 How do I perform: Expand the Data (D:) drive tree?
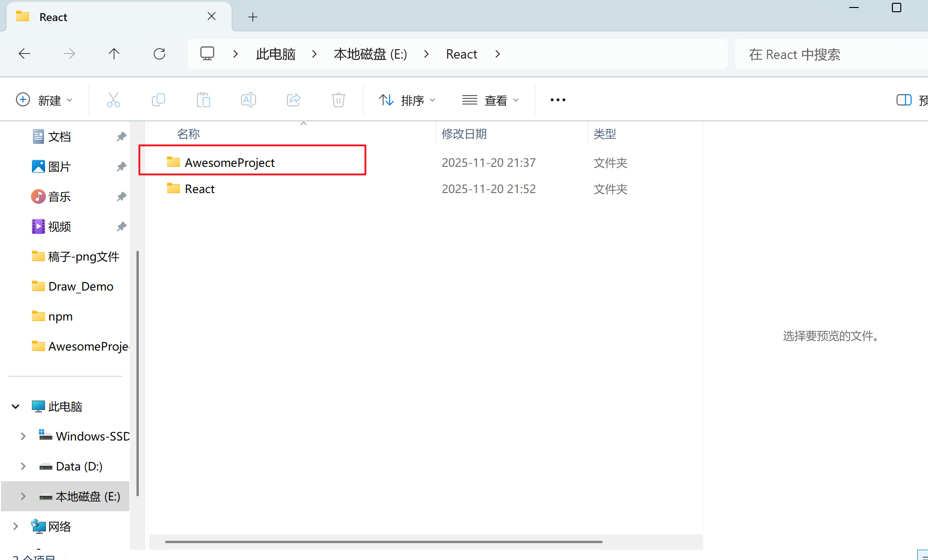pos(23,466)
